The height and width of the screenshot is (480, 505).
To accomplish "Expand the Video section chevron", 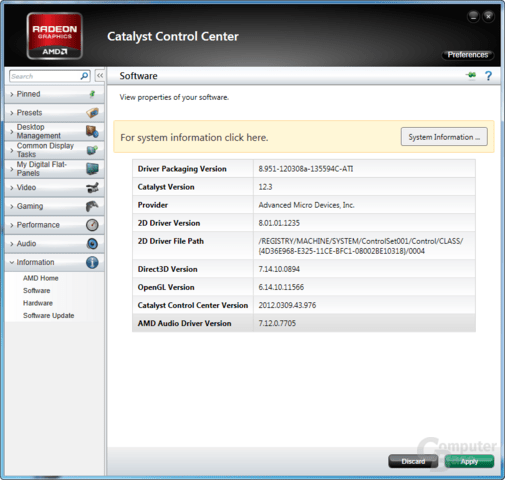I will click(12, 188).
